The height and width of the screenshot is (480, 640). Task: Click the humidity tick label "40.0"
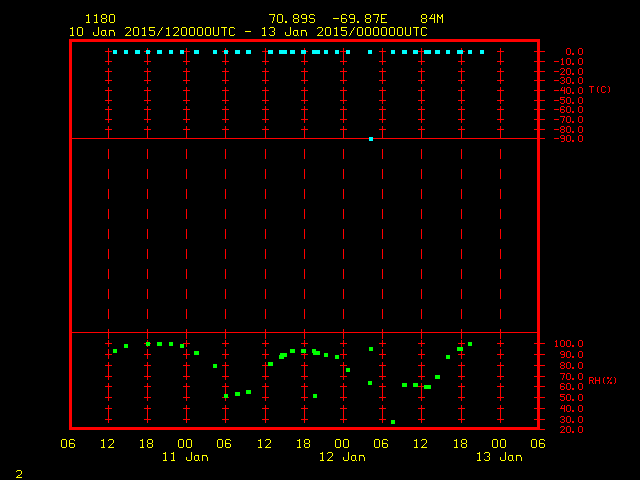[x=571, y=409]
